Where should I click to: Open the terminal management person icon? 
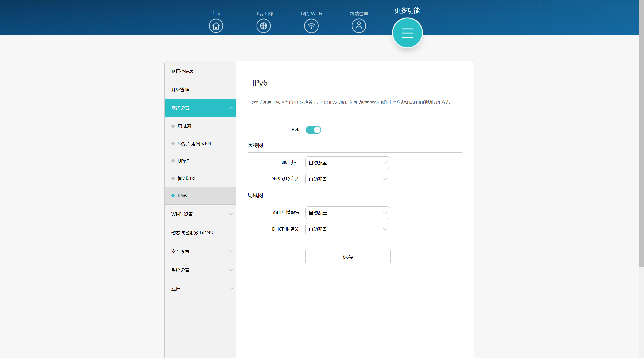coord(359,26)
